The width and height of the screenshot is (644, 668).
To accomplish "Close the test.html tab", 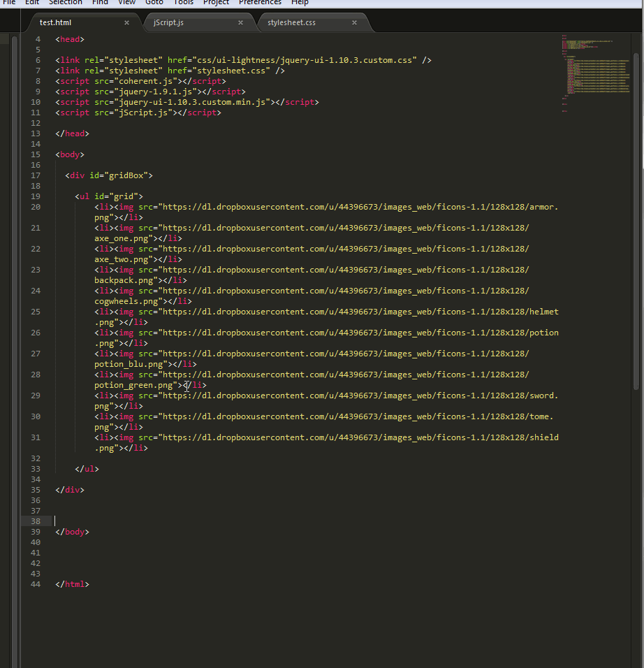I will click(126, 22).
